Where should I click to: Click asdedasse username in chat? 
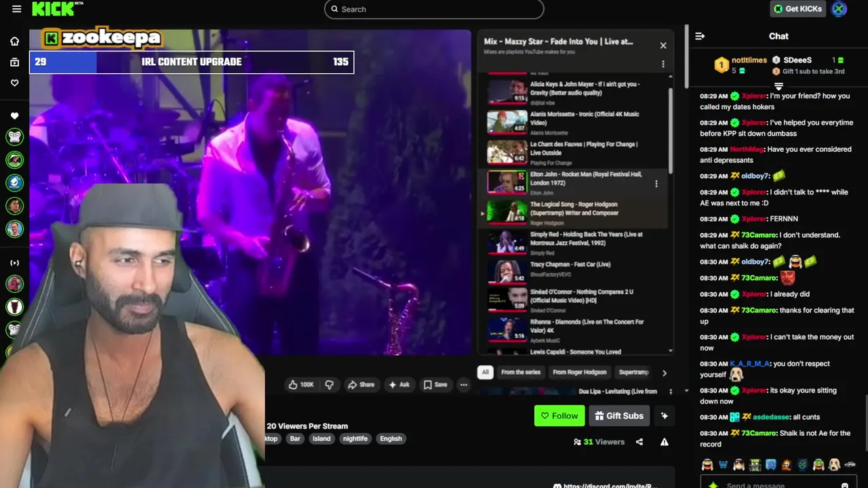[771, 418]
